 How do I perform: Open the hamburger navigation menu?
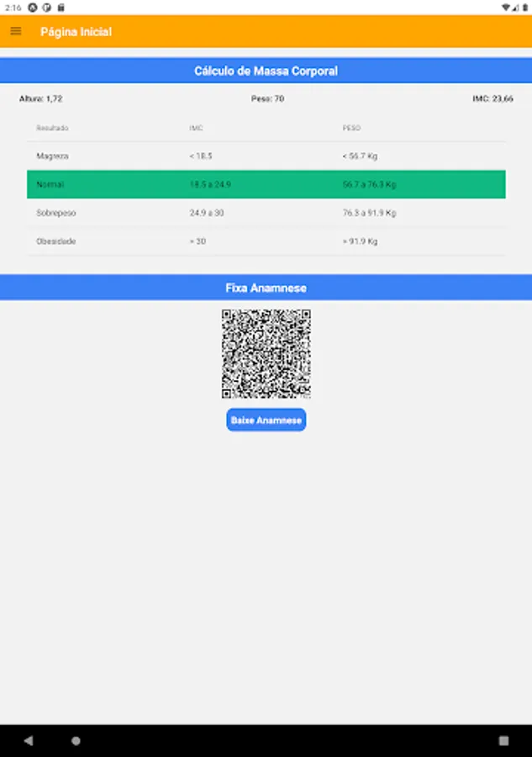(x=16, y=31)
